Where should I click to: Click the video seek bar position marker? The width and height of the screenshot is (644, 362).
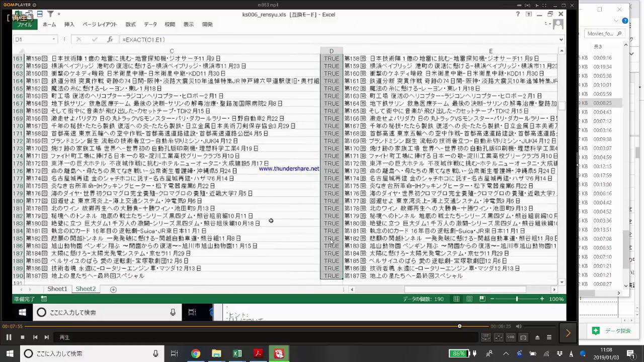[459, 326]
